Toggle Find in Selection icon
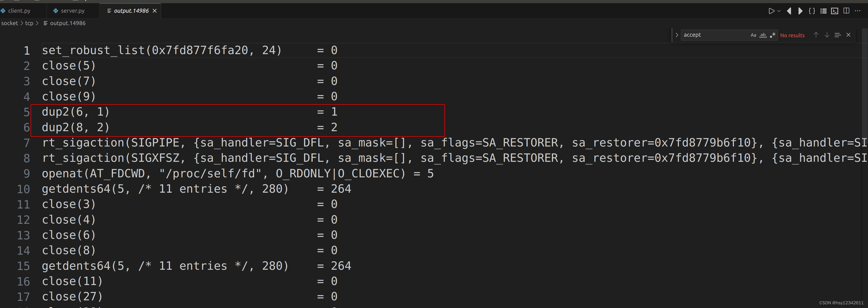This screenshot has width=868, height=308. click(x=838, y=35)
